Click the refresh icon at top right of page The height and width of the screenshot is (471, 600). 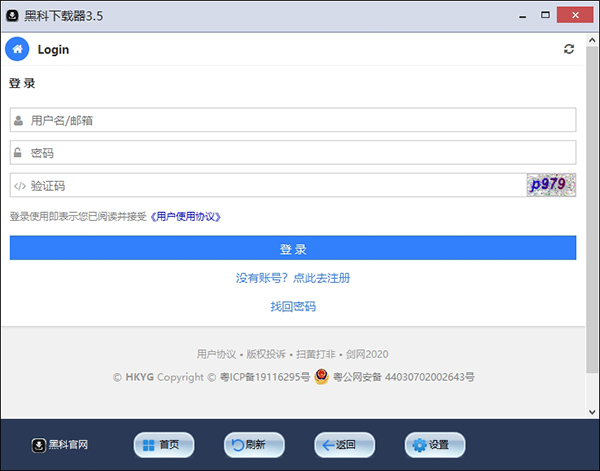click(x=569, y=49)
